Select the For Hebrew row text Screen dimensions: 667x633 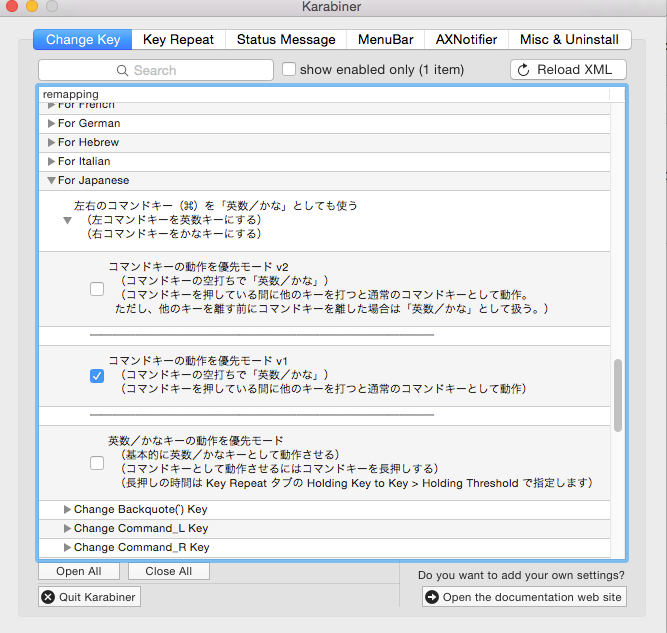(88, 143)
